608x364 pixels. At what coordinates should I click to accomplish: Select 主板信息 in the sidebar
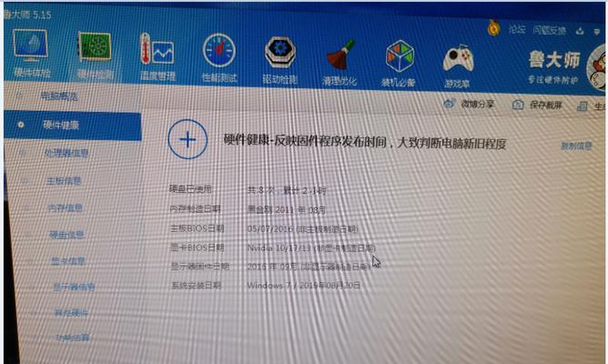64,181
